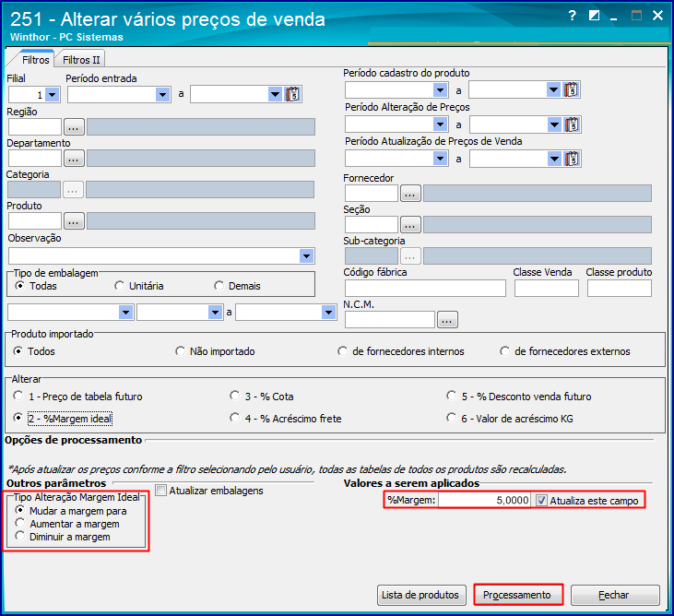
Task: Select Todas packaging type radio
Action: [x=19, y=286]
